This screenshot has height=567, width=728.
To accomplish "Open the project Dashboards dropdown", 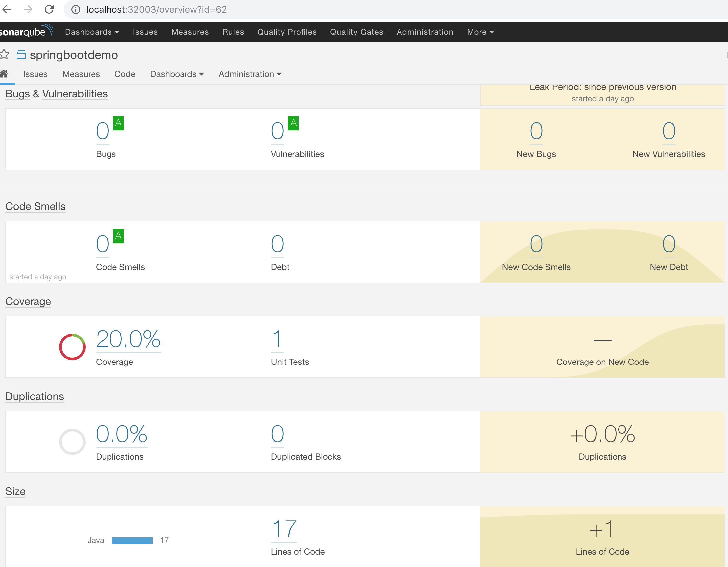I will coord(177,74).
